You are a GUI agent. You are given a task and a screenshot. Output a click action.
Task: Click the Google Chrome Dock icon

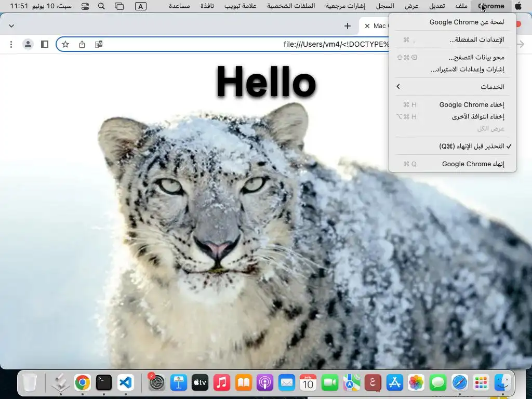[x=83, y=383]
